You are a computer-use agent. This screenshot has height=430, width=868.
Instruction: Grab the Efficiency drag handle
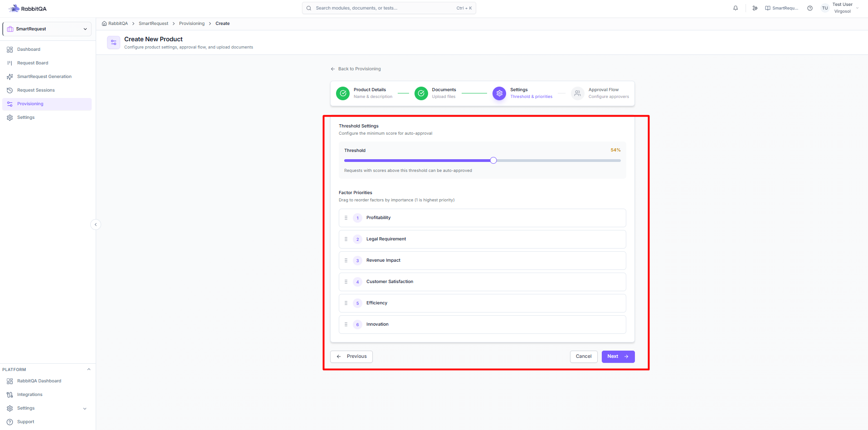coord(346,303)
